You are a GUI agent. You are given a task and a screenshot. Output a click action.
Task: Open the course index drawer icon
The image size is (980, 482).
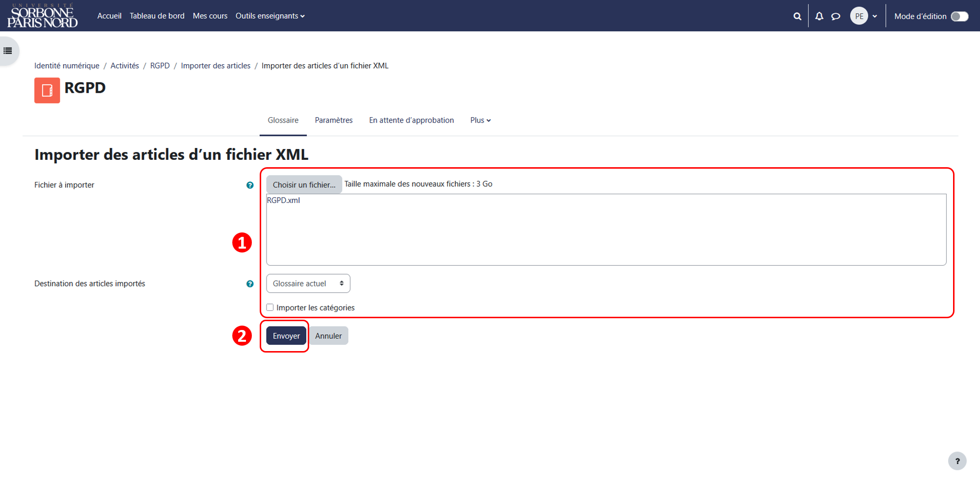pos(8,51)
